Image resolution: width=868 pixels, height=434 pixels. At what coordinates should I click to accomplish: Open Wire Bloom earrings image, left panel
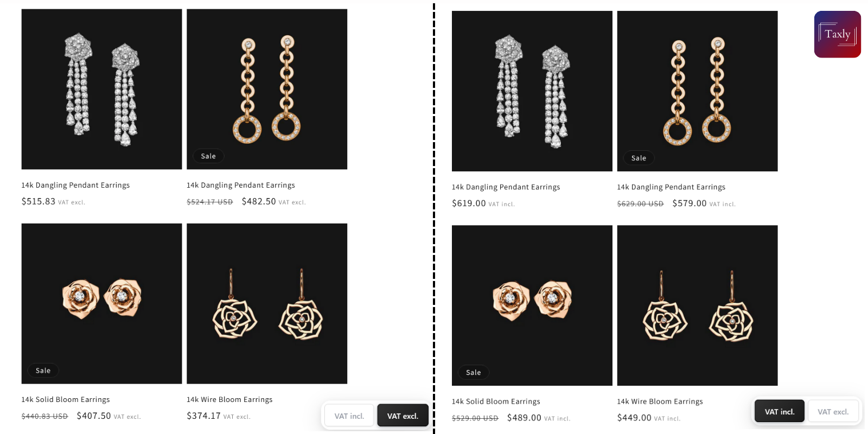[x=267, y=304]
